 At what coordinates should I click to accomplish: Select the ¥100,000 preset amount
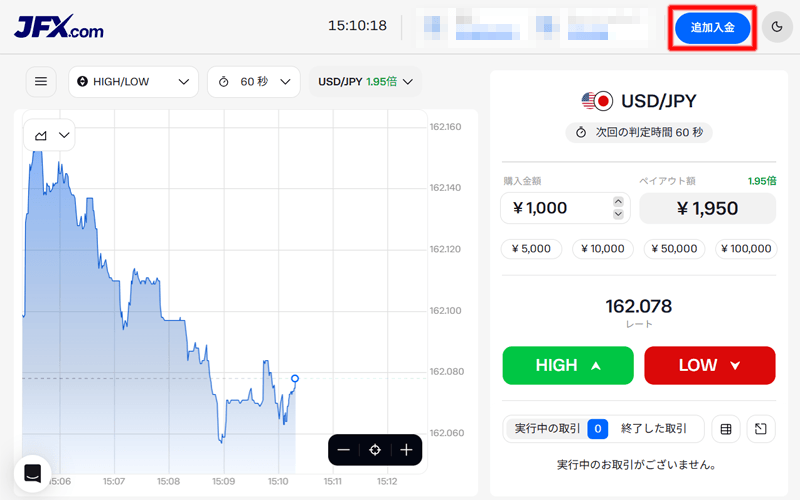click(746, 249)
